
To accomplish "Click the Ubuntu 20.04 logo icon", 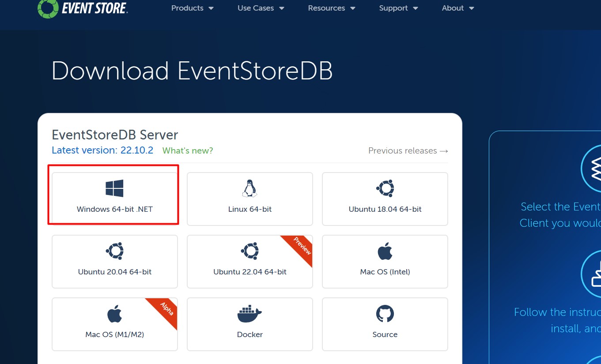I will [x=114, y=251].
